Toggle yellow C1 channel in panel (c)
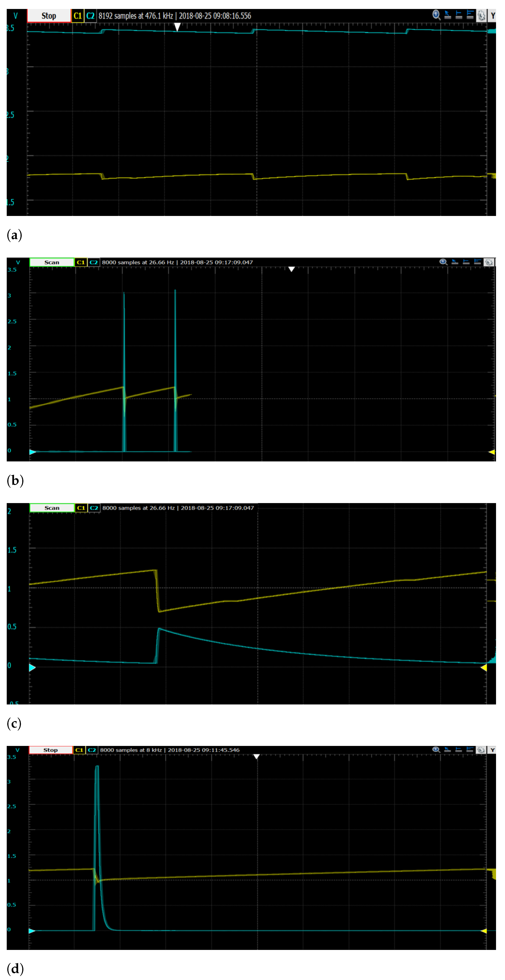505x980 pixels. pos(81,508)
